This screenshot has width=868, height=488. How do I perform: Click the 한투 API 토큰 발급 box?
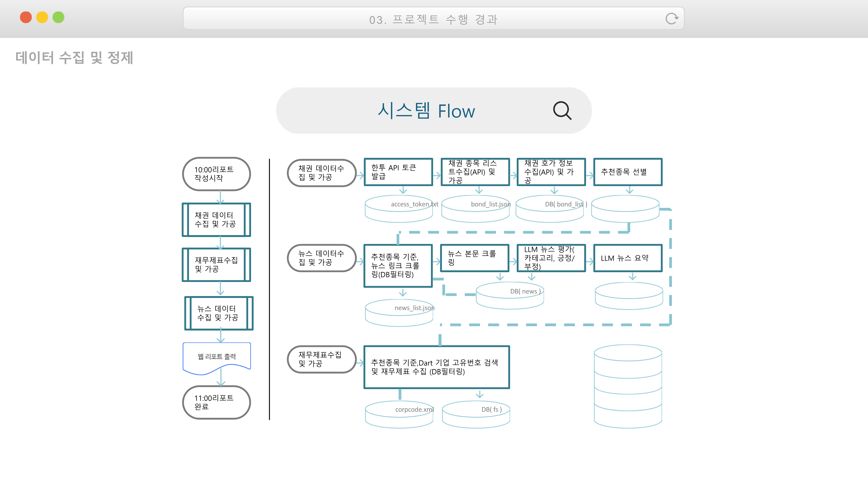[398, 172]
